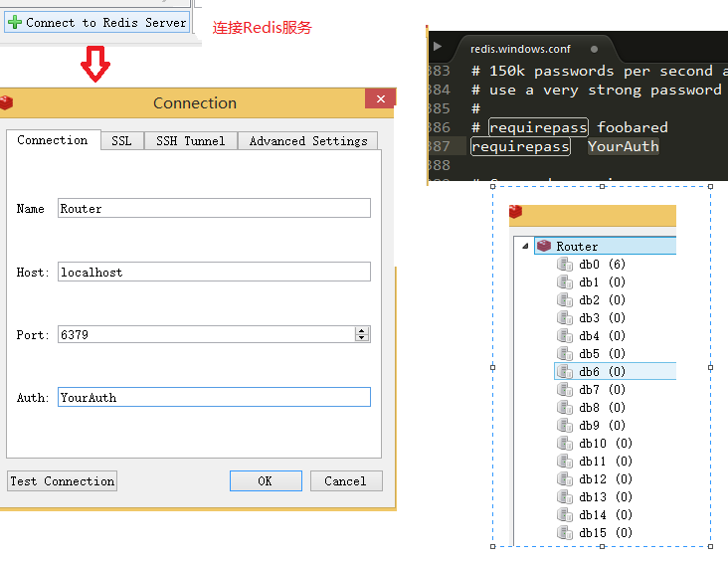
Task: Select the db3 (0) tree label
Action: click(x=602, y=318)
